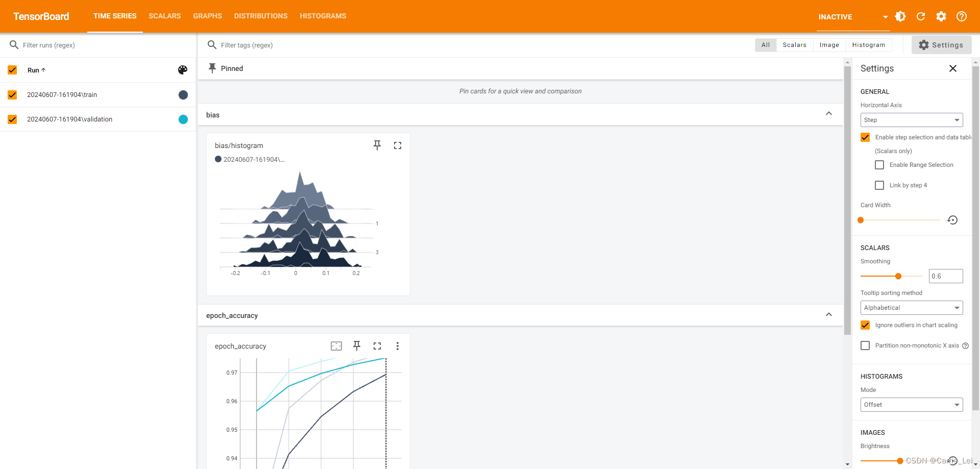Open Horizontal Axis Step dropdown
This screenshot has width=980, height=469.
pos(912,120)
